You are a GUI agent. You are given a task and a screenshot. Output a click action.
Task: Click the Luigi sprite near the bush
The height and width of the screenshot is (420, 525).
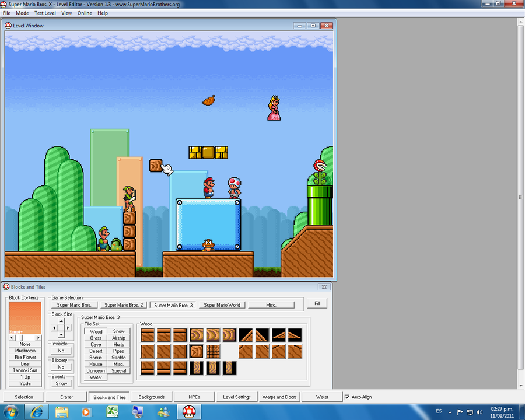(x=103, y=239)
